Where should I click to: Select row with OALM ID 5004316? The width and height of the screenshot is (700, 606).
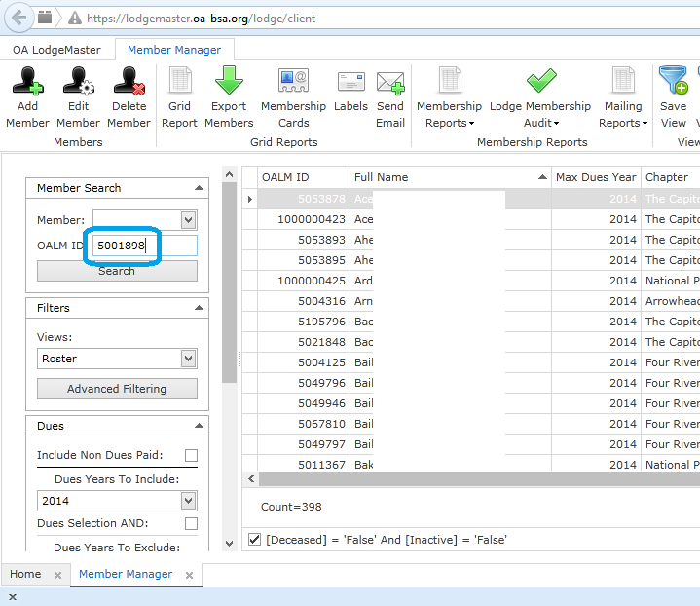(x=471, y=301)
